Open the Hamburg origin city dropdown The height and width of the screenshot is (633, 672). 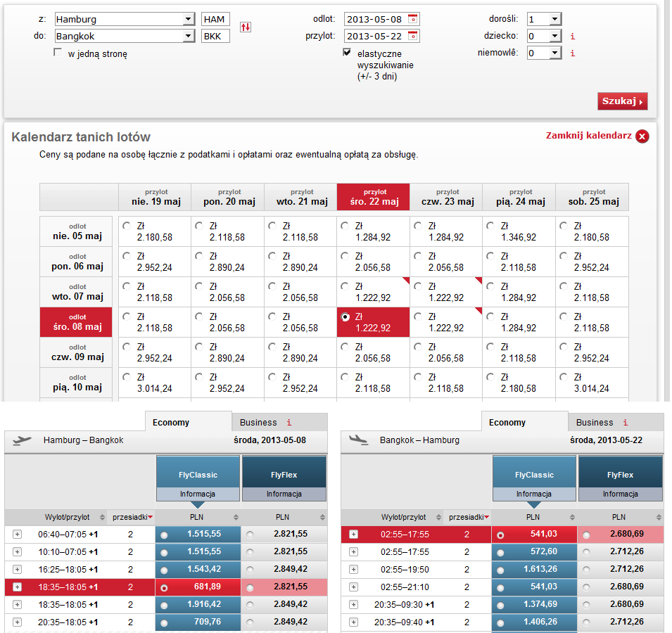(x=188, y=19)
